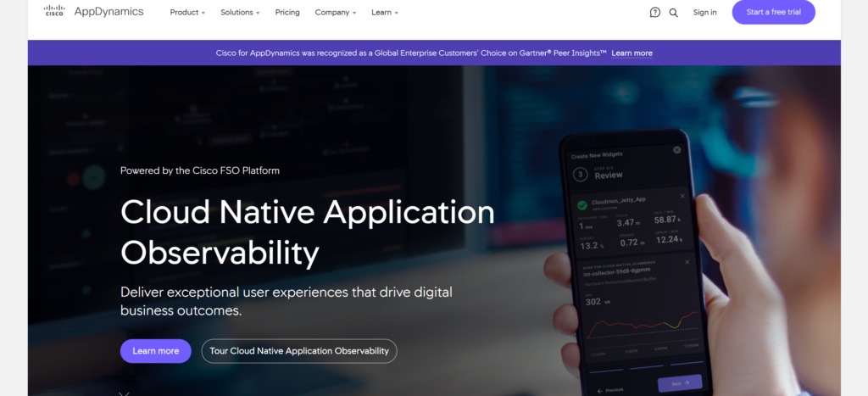Image resolution: width=868 pixels, height=396 pixels.
Task: Click Tour Cloud Native Application Observability button
Action: pyautogui.click(x=299, y=351)
